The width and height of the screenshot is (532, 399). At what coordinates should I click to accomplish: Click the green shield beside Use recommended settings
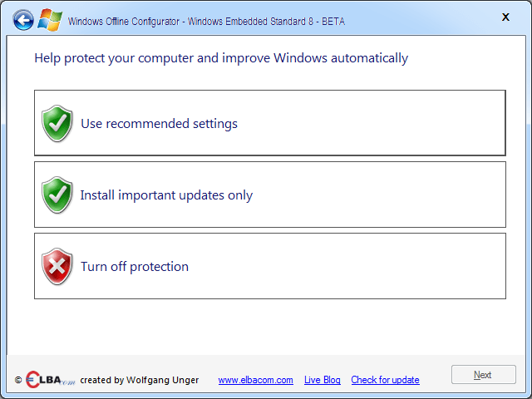pos(57,123)
